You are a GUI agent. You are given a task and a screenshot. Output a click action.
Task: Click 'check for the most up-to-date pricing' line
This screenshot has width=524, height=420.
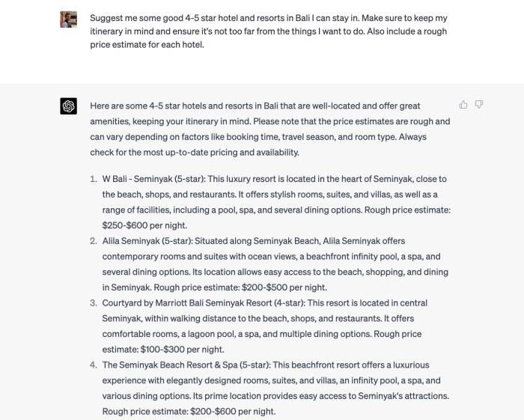195,153
